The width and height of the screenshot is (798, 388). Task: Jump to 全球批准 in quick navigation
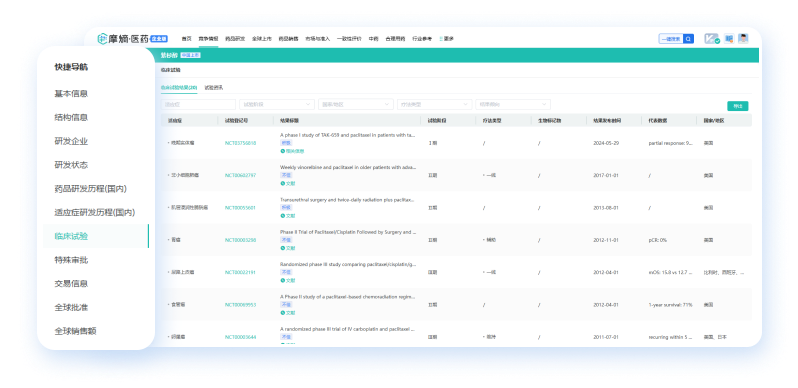click(71, 308)
